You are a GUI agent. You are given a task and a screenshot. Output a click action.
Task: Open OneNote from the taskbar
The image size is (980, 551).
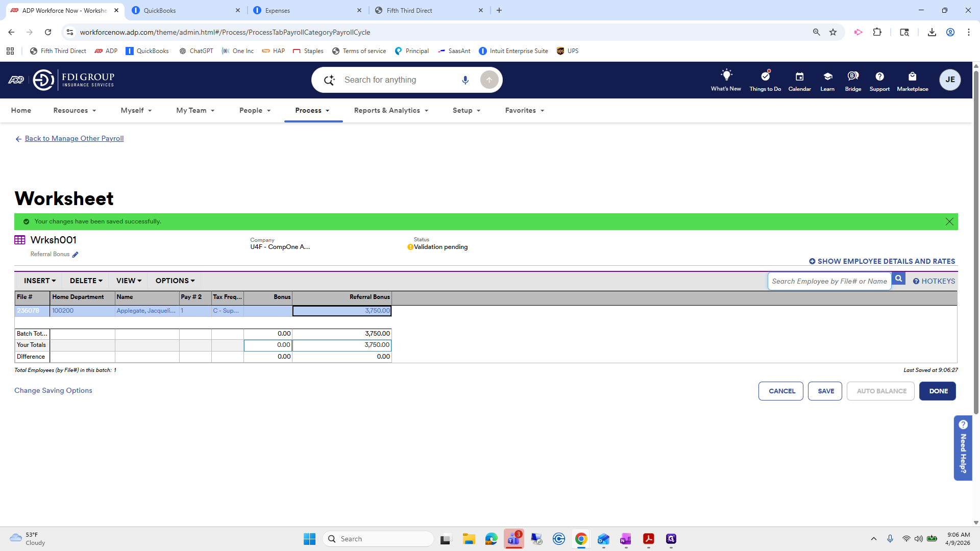click(x=626, y=539)
